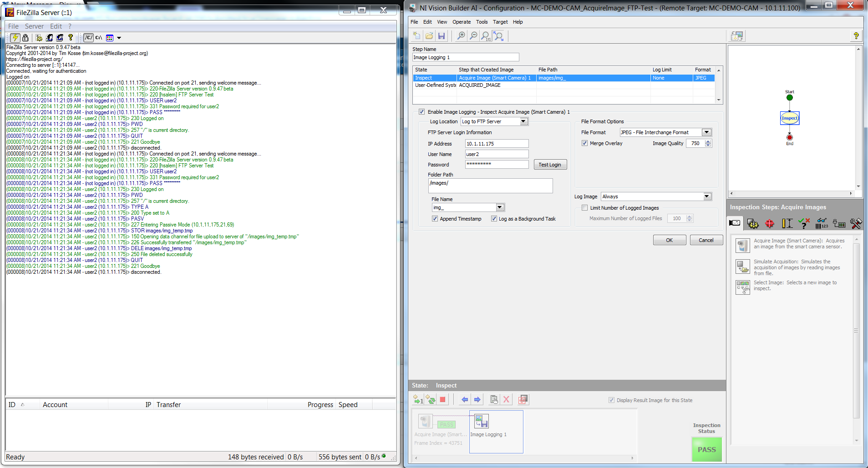The height and width of the screenshot is (468, 868).
Task: Click the save inspection floppy icon
Action: [x=442, y=35]
